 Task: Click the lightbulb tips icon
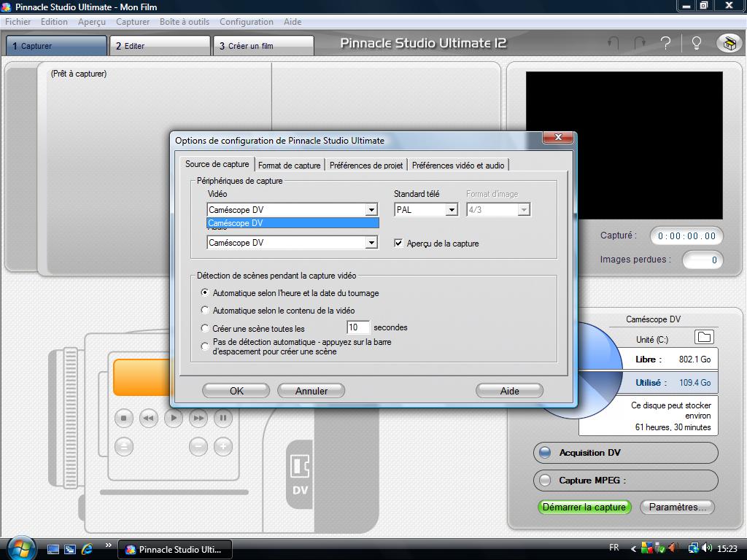pos(696,43)
